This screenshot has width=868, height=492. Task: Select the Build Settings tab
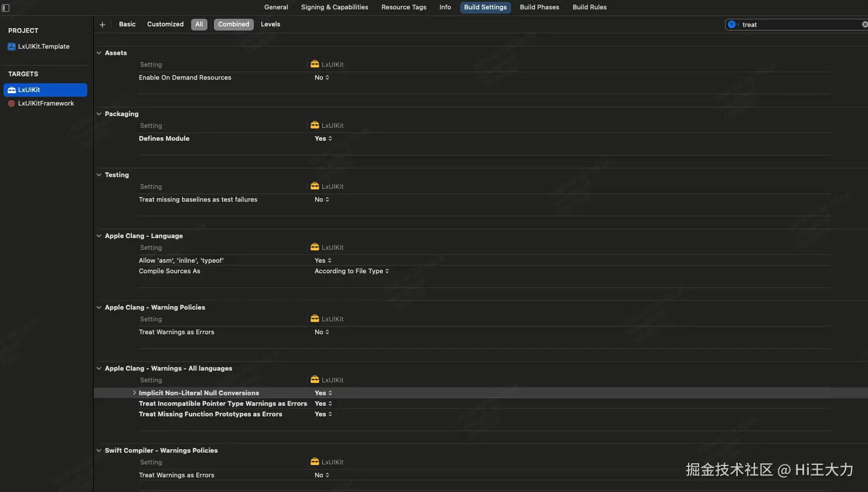(485, 7)
